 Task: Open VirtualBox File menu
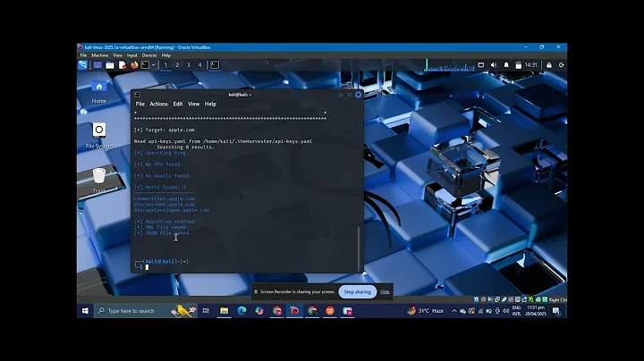[x=83, y=55]
